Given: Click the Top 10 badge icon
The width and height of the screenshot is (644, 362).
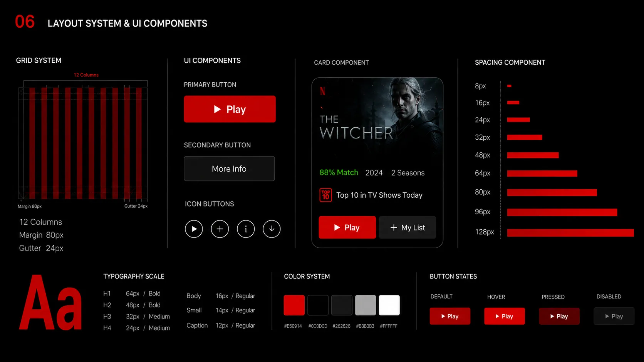Looking at the screenshot, I should coord(326,195).
